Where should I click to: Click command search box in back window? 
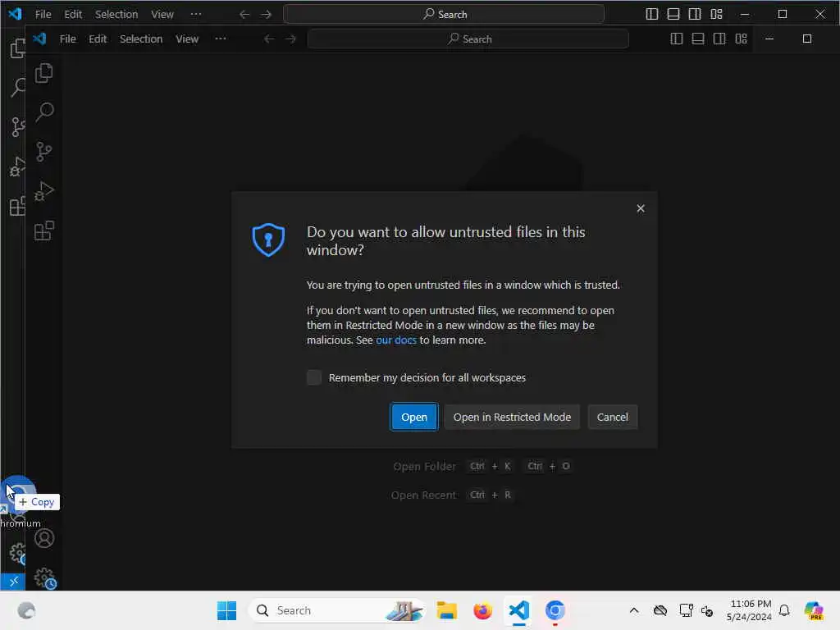444,14
